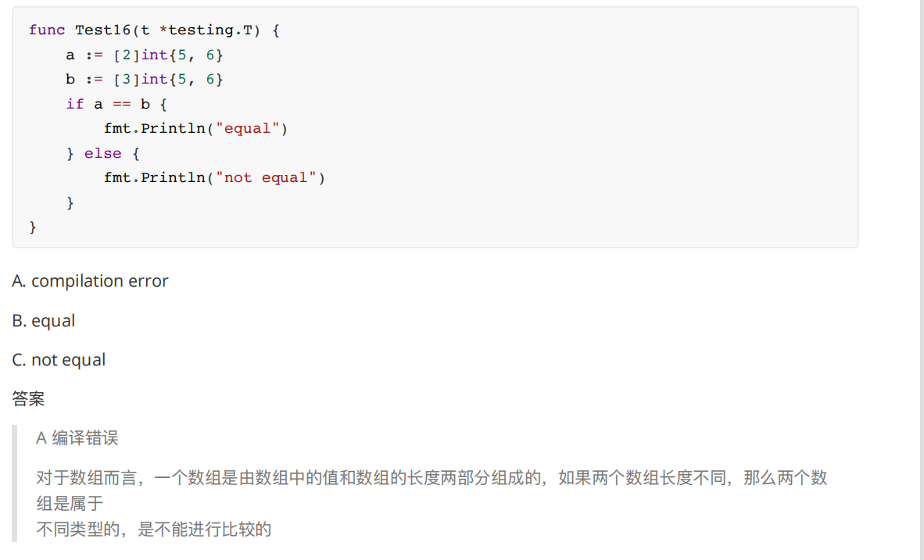The width and height of the screenshot is (924, 560).
Task: Click the 'if a == b {' code line
Action: pos(116,104)
